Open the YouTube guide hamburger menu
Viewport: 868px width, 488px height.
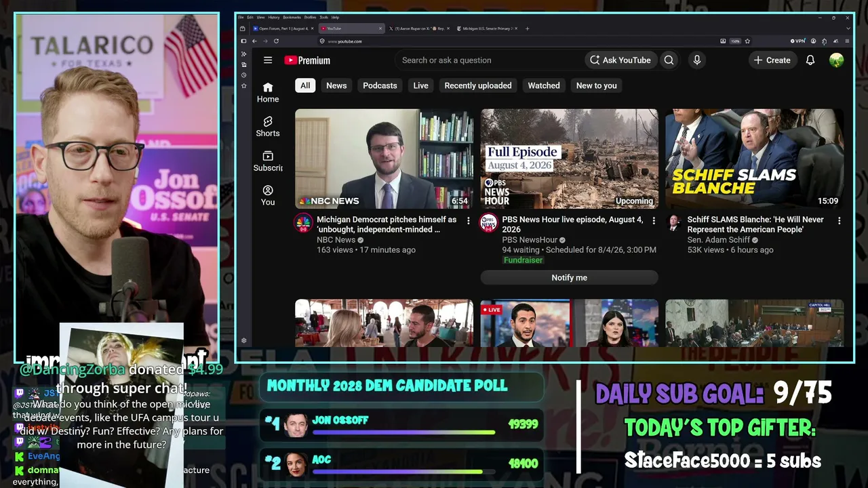point(268,60)
